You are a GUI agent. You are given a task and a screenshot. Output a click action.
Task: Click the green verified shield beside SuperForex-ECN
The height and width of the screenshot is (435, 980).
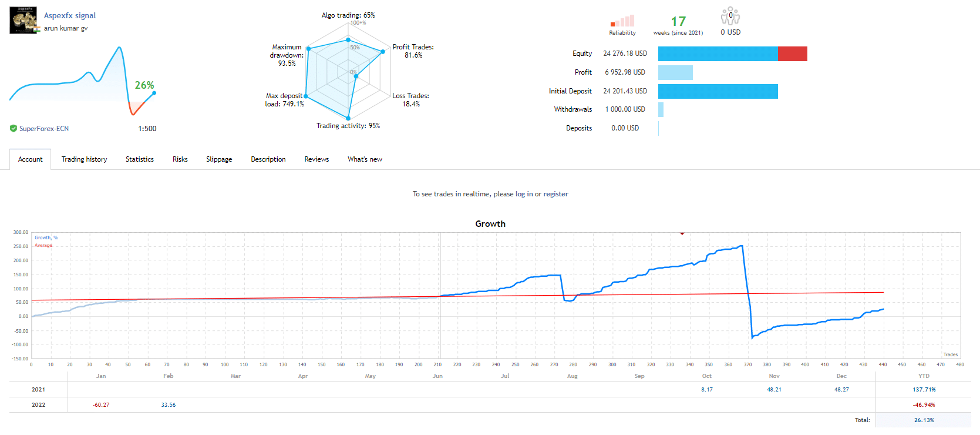14,129
